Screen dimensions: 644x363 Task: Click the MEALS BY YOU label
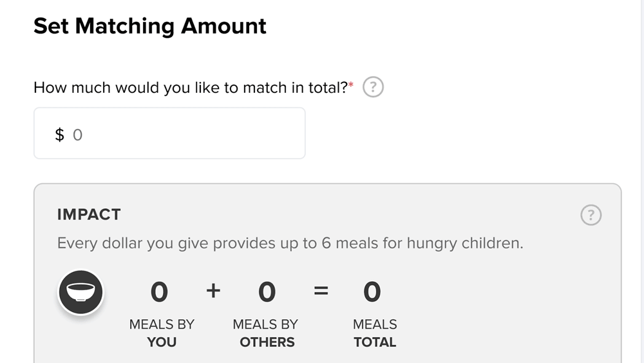click(162, 333)
